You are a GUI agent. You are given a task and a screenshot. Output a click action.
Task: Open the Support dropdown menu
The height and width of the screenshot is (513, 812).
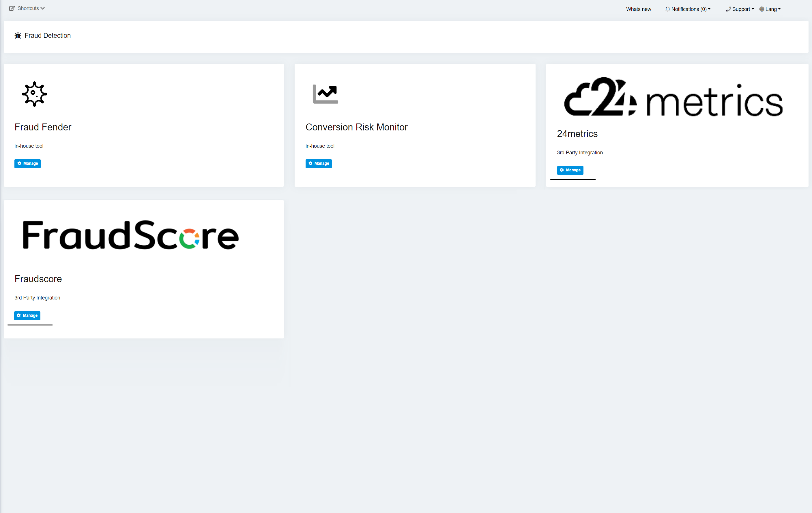tap(741, 9)
